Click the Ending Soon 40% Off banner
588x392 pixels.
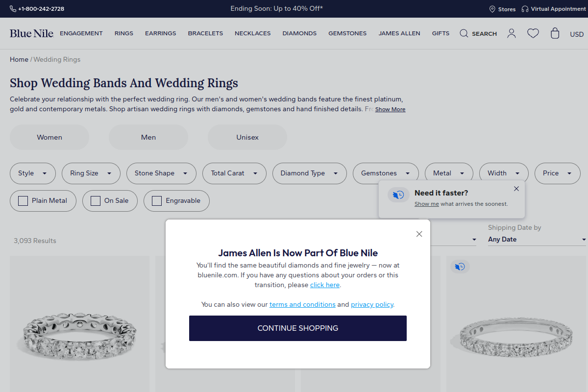(x=277, y=8)
